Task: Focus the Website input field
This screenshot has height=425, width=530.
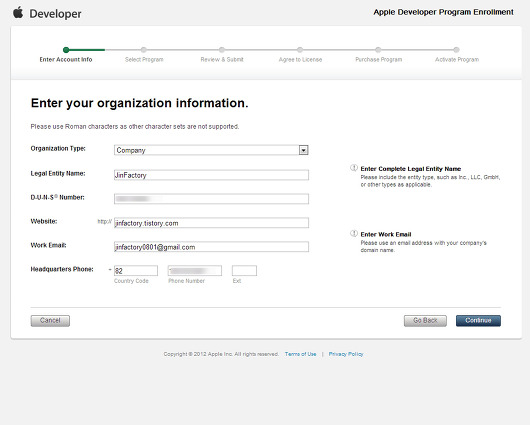Action: pyautogui.click(x=211, y=223)
